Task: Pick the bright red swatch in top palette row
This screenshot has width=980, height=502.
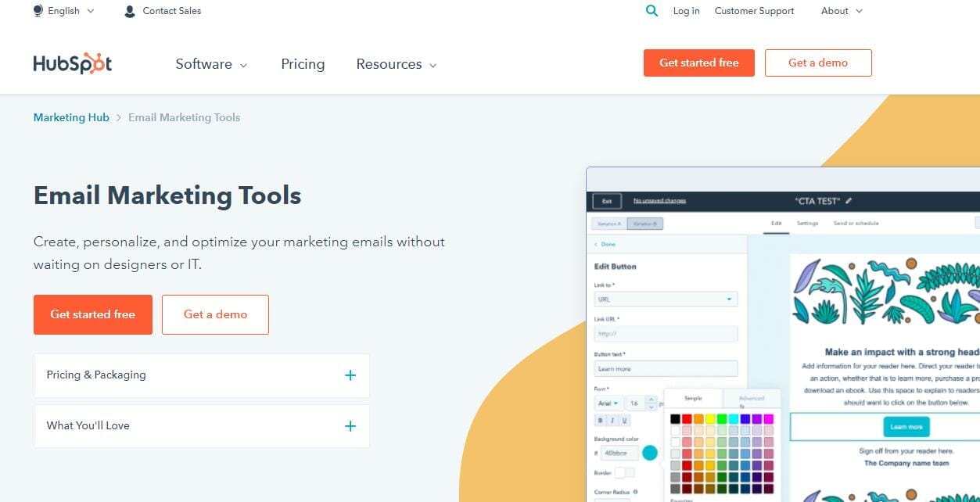Action: (x=687, y=419)
